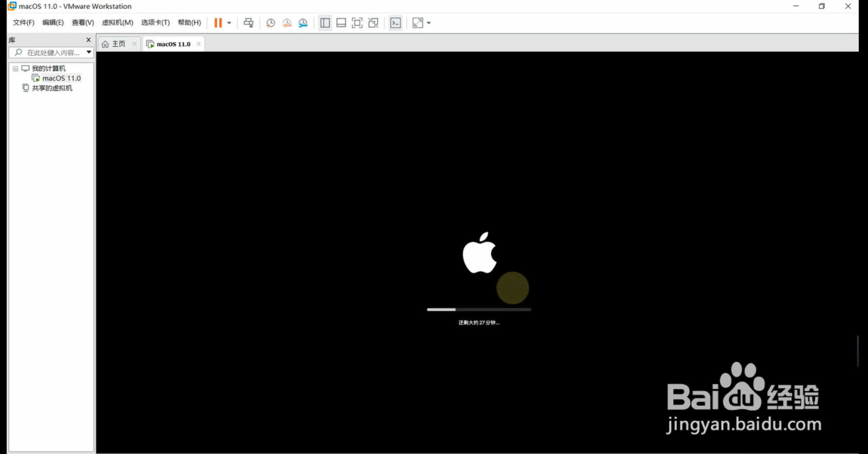Close the 库 library panel
868x454 pixels.
88,40
